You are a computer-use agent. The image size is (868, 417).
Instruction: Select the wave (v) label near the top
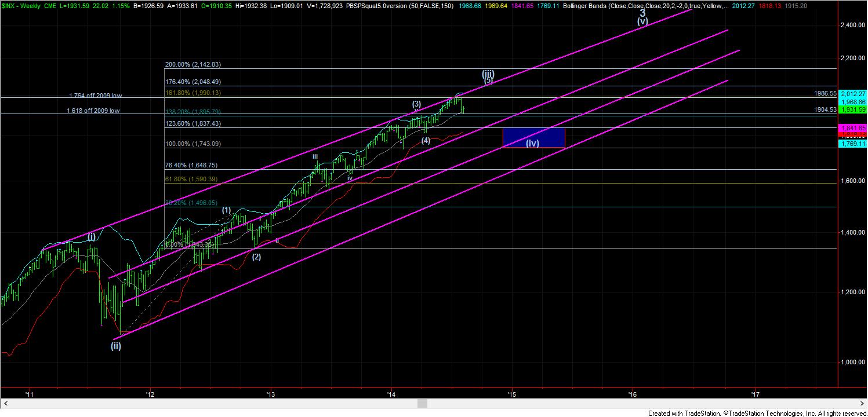(x=642, y=21)
